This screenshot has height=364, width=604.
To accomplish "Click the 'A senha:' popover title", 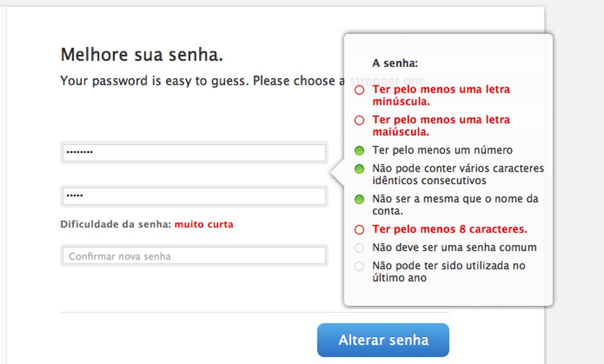I will click(x=395, y=63).
